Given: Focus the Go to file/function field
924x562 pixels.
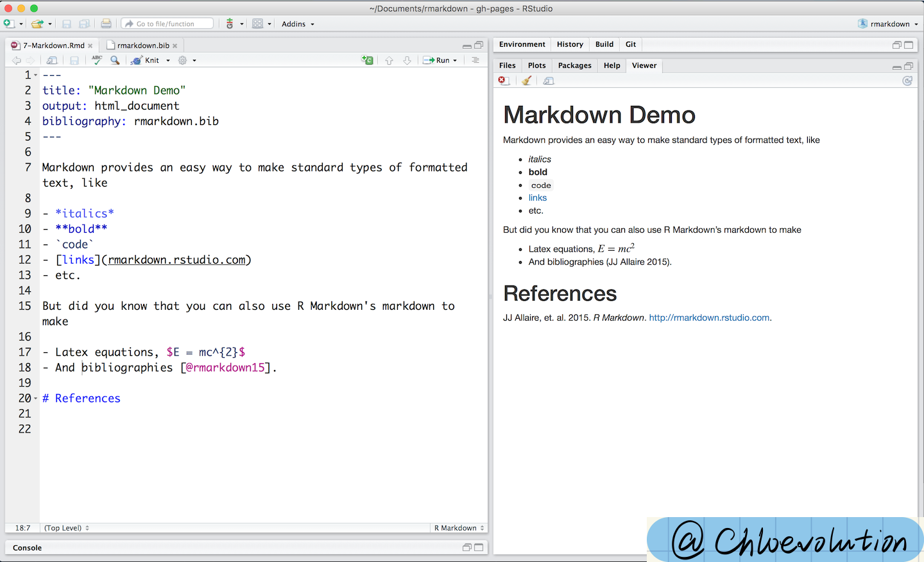Looking at the screenshot, I should pos(167,24).
